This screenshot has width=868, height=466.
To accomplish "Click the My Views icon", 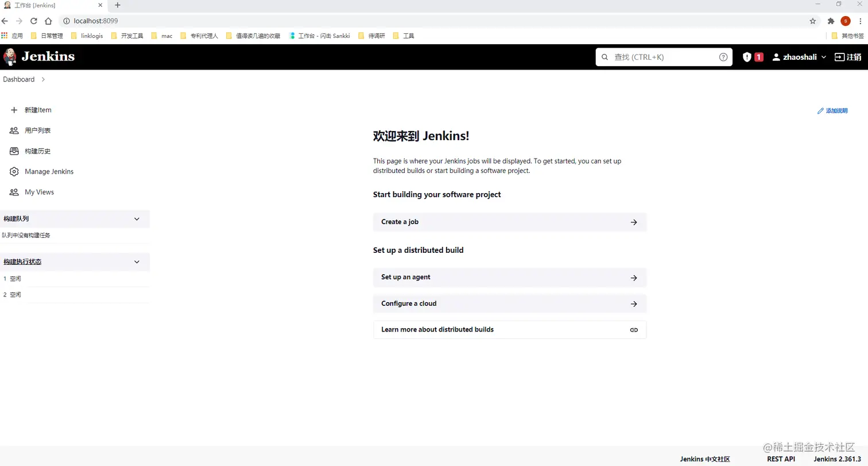I will click(14, 192).
